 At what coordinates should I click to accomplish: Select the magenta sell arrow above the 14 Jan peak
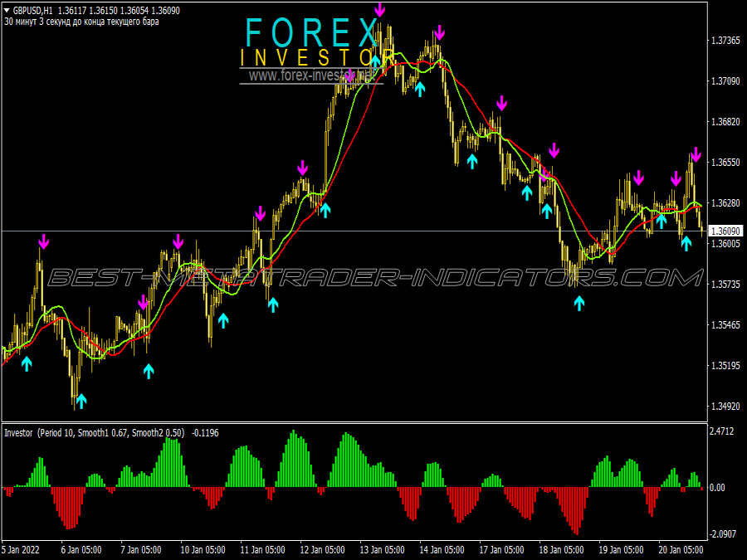point(439,33)
